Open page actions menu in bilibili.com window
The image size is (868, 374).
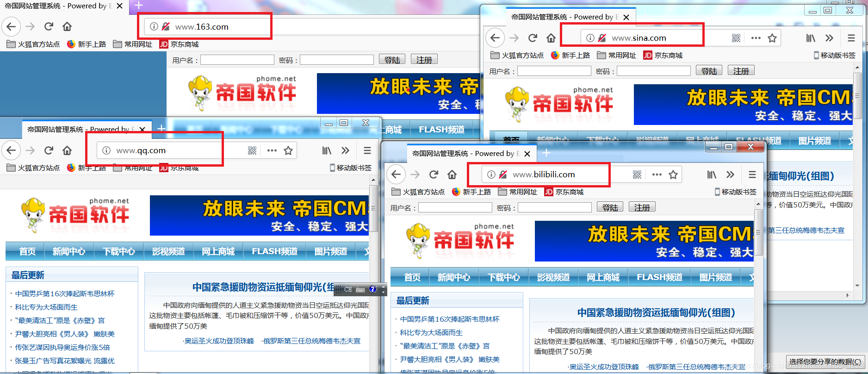[657, 175]
